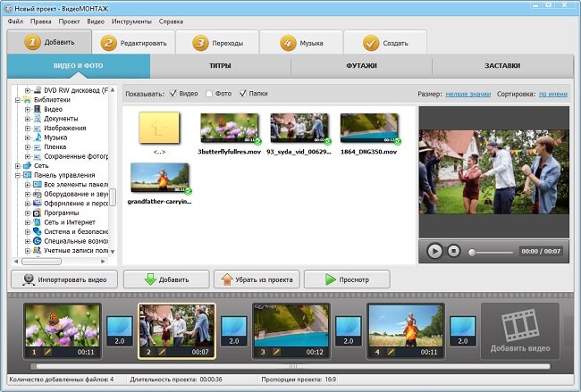The height and width of the screenshot is (392, 581).
Task: Enable the Фото checkbox
Action: coord(209,94)
